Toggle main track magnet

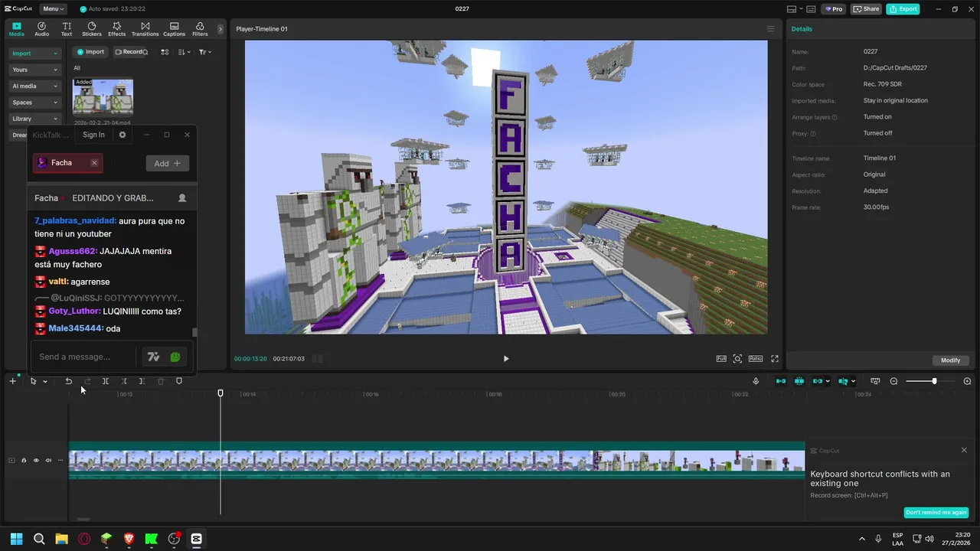(781, 381)
